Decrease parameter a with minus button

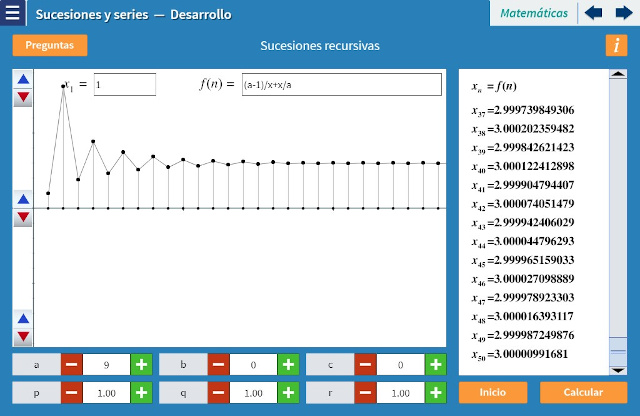pyautogui.click(x=72, y=365)
